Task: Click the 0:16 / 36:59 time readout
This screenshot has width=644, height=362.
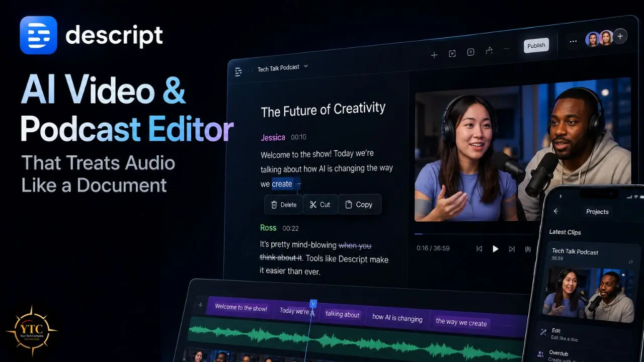Action: pyautogui.click(x=433, y=248)
